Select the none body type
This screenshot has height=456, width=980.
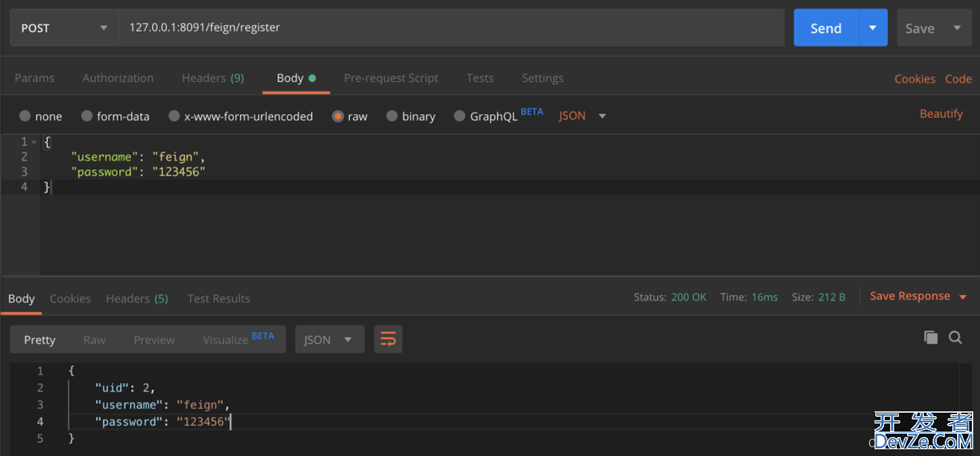click(x=41, y=116)
